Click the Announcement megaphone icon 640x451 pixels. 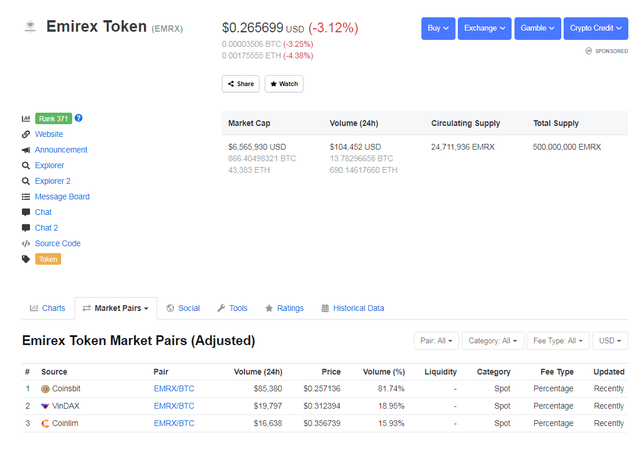click(26, 150)
